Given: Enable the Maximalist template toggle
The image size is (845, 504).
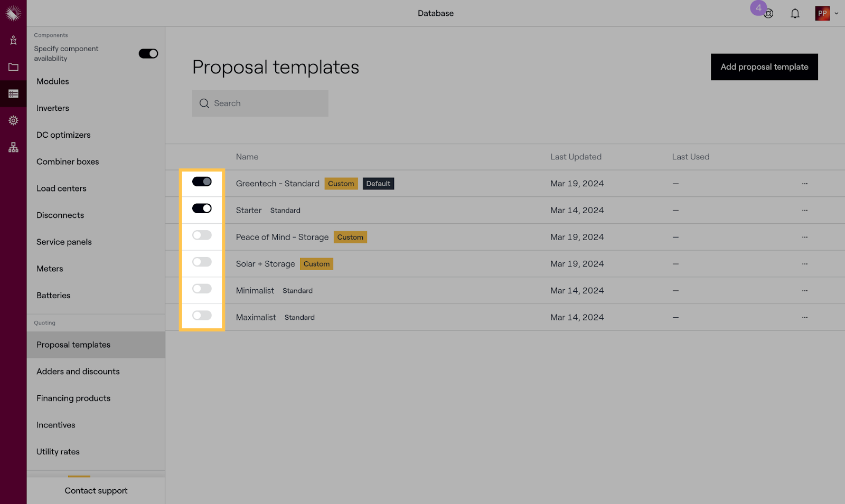Looking at the screenshot, I should pyautogui.click(x=202, y=316).
